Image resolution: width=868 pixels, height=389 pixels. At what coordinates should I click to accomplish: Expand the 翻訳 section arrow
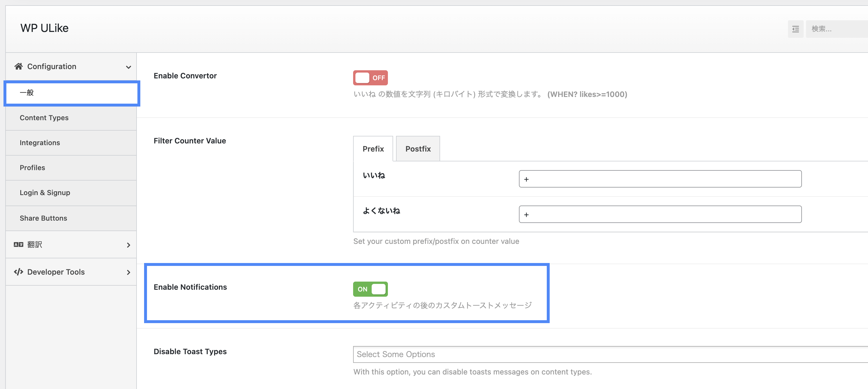pos(128,245)
